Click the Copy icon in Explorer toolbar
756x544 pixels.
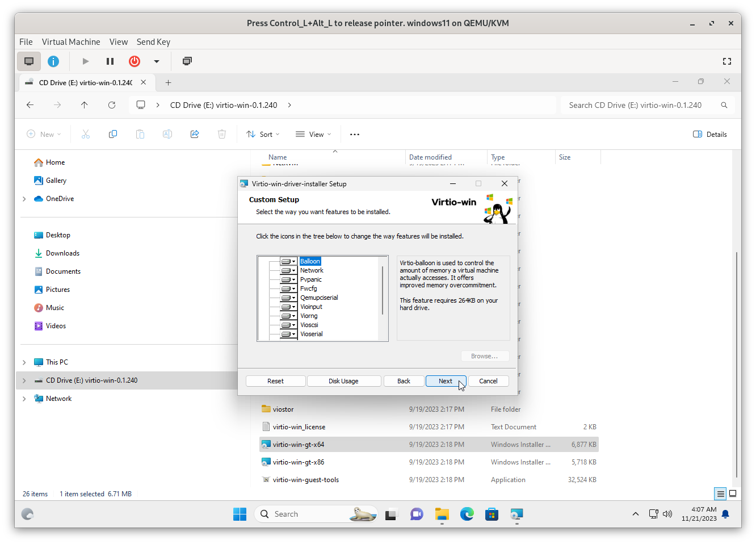[x=113, y=135]
